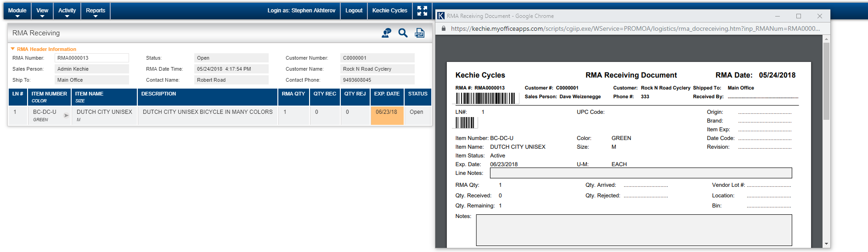This screenshot has width=868, height=252.
Task: Click the RMA Date Time field
Action: click(x=231, y=69)
